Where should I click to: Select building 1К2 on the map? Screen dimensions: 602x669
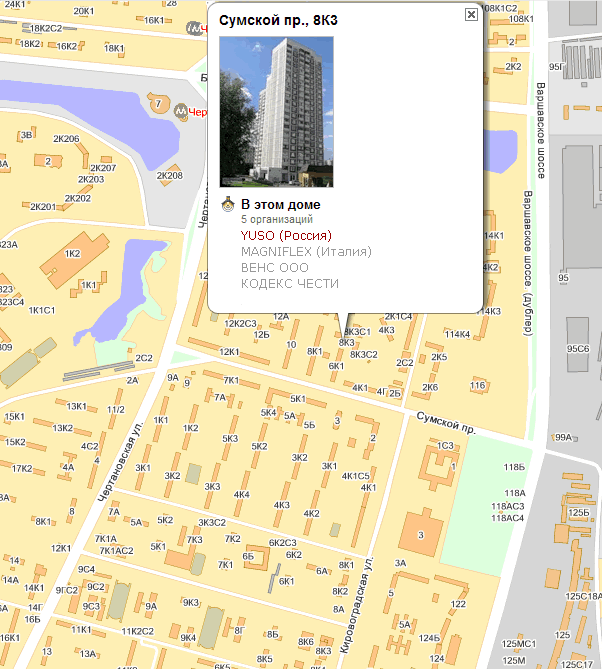75,259
